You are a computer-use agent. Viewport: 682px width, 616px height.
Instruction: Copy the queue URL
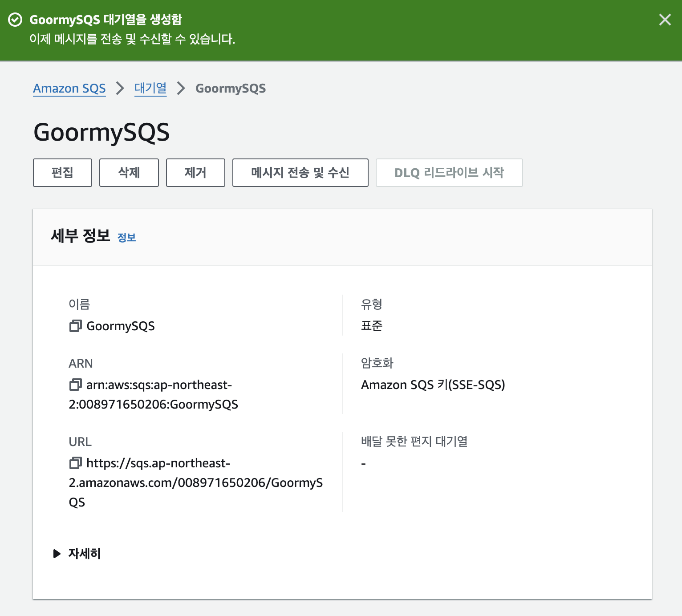click(75, 463)
